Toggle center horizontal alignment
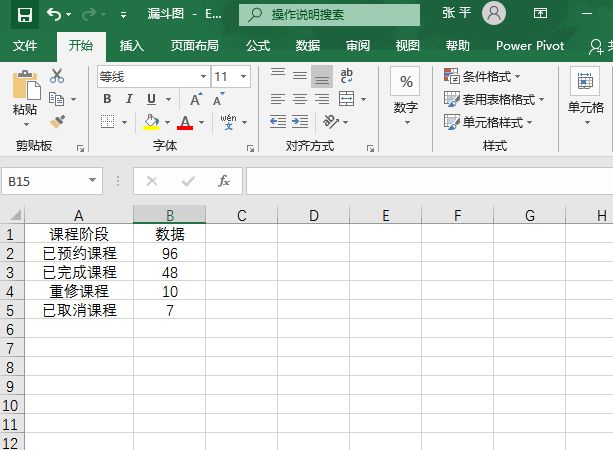613x450 pixels. tap(299, 99)
